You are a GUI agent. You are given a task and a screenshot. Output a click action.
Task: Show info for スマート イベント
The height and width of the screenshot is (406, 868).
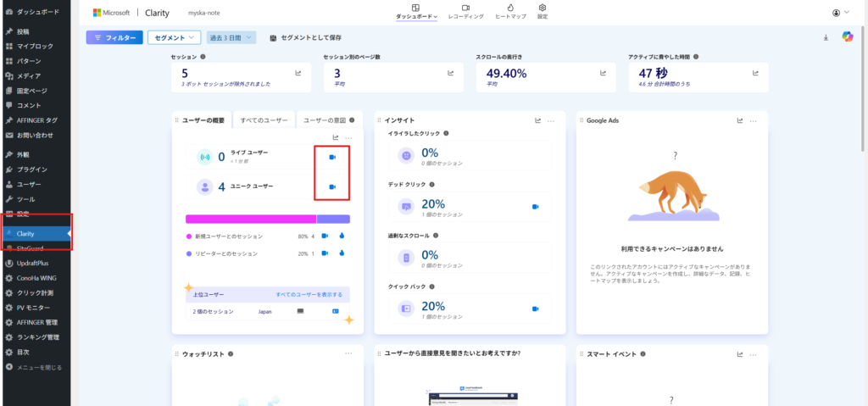[x=643, y=354]
